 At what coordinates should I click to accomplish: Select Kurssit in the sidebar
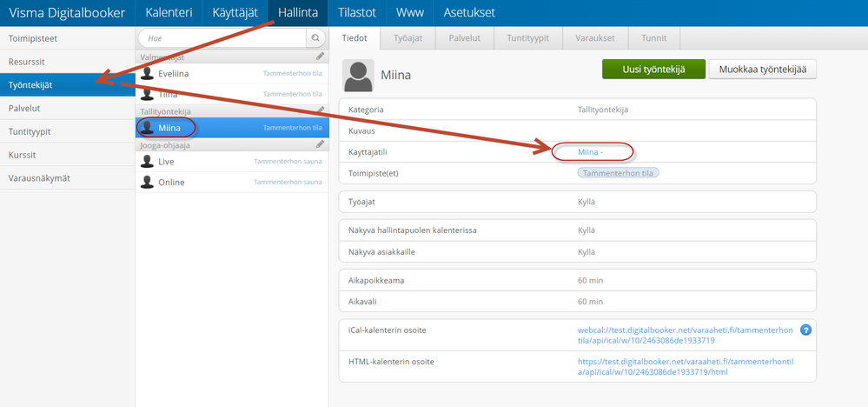click(x=68, y=155)
